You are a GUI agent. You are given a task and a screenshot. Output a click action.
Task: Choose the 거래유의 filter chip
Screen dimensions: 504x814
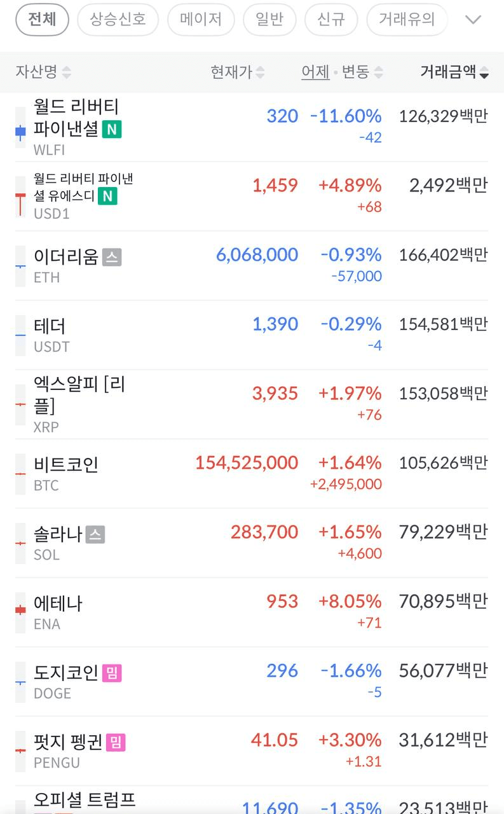(407, 19)
